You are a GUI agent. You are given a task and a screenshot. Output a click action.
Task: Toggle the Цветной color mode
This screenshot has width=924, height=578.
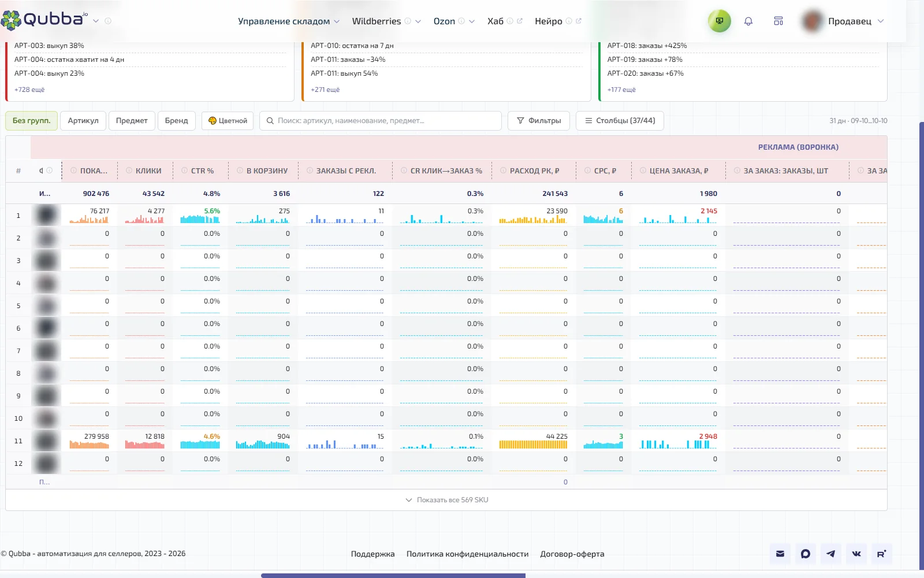pos(228,121)
